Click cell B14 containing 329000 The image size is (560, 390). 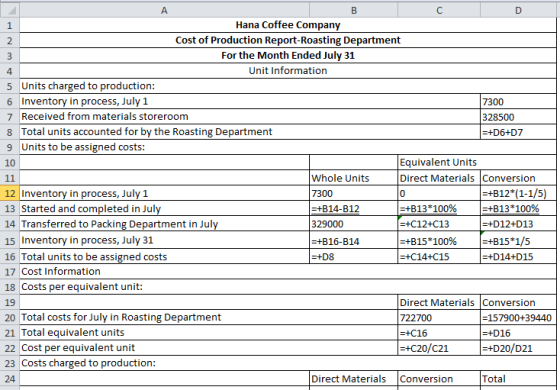354,224
